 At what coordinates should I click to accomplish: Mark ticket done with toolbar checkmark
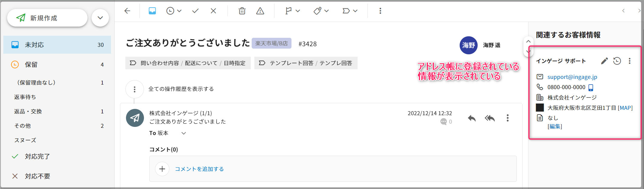click(195, 11)
